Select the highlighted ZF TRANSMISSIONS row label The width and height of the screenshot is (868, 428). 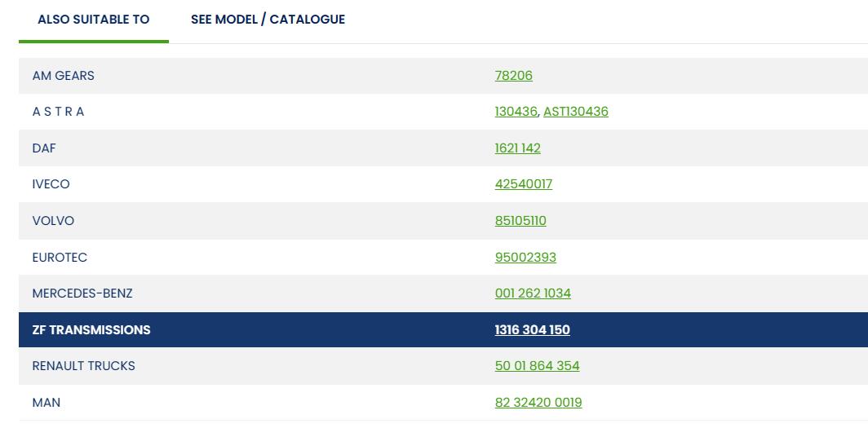91,329
